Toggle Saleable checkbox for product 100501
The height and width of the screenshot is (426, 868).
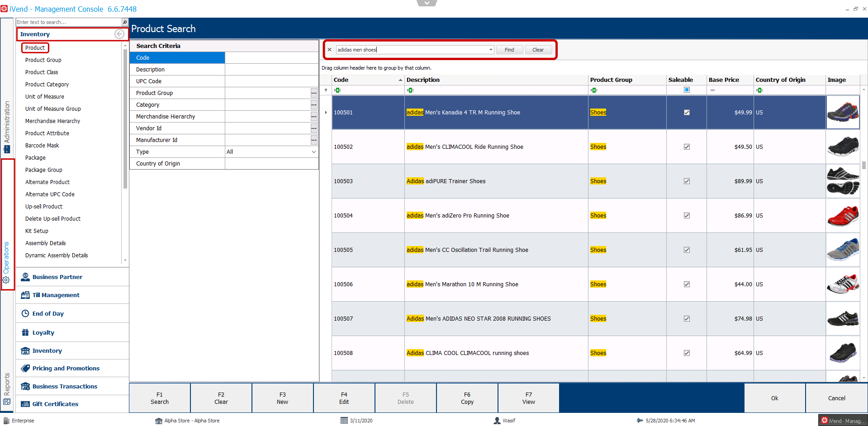pos(687,113)
